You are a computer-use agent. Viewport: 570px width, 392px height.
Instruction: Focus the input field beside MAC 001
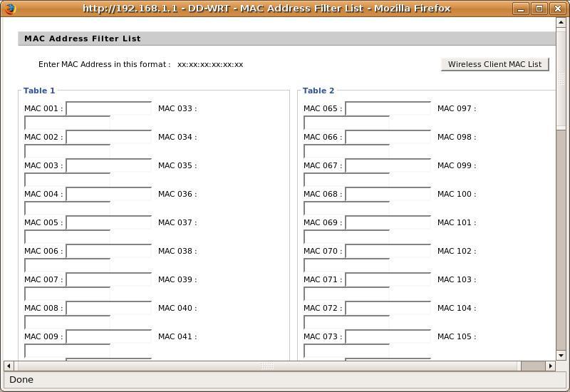(x=109, y=108)
